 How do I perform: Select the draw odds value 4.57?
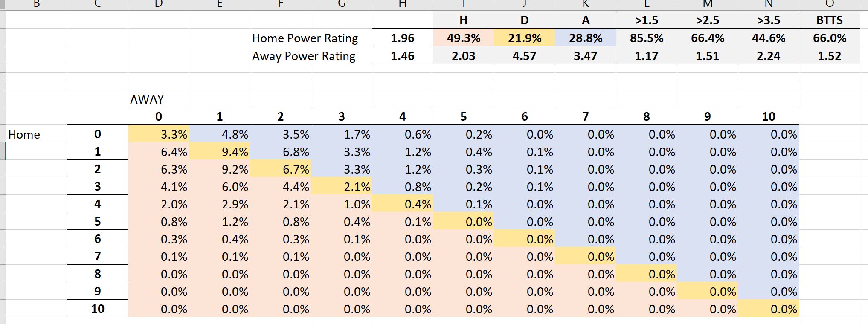(525, 56)
